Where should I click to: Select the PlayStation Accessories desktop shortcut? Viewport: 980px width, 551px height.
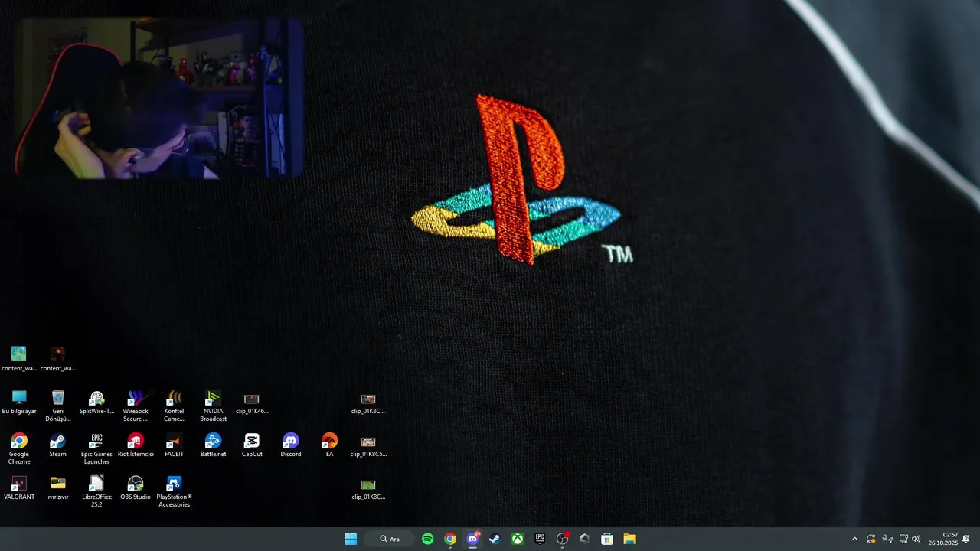pos(174,491)
